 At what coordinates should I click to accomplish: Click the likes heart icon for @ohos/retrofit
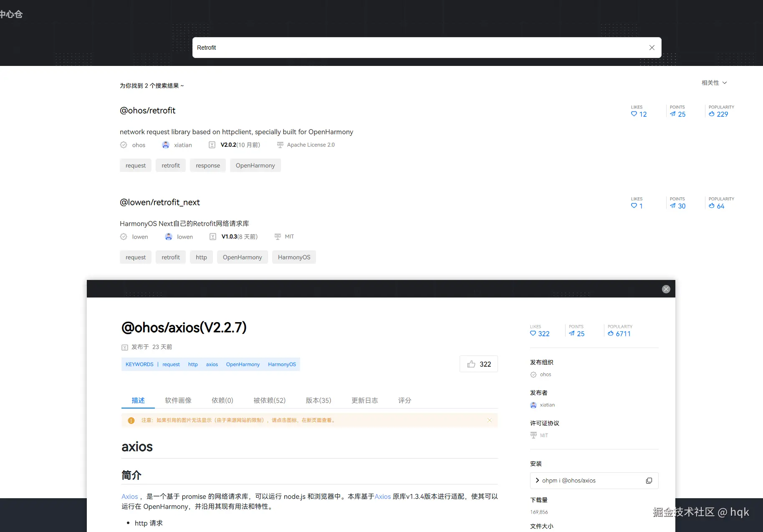coord(634,114)
